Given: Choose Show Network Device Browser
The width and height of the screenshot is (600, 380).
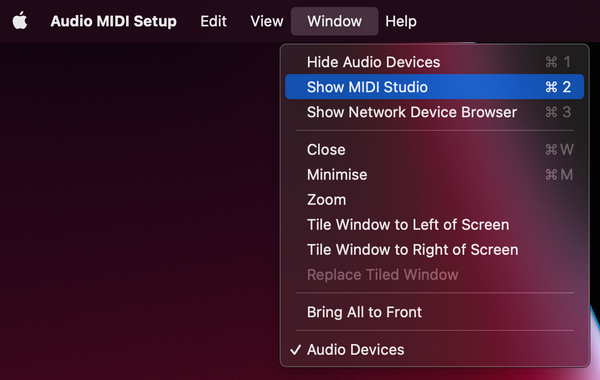Looking at the screenshot, I should click(x=434, y=112).
